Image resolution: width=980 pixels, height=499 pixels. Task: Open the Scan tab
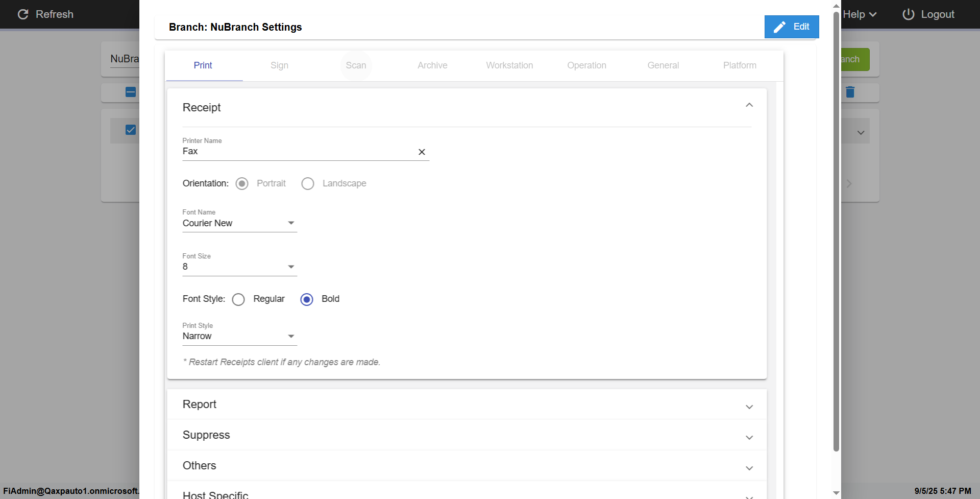click(x=356, y=65)
